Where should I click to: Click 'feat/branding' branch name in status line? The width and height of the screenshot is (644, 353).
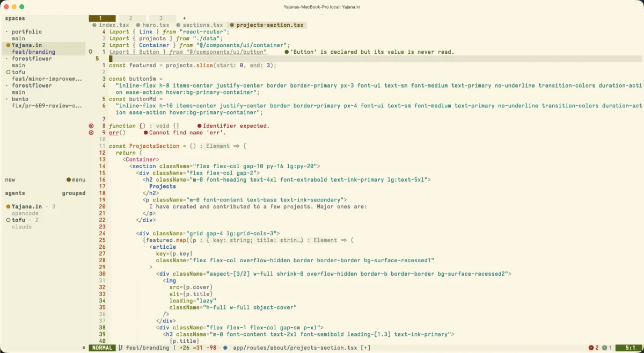pos(148,348)
